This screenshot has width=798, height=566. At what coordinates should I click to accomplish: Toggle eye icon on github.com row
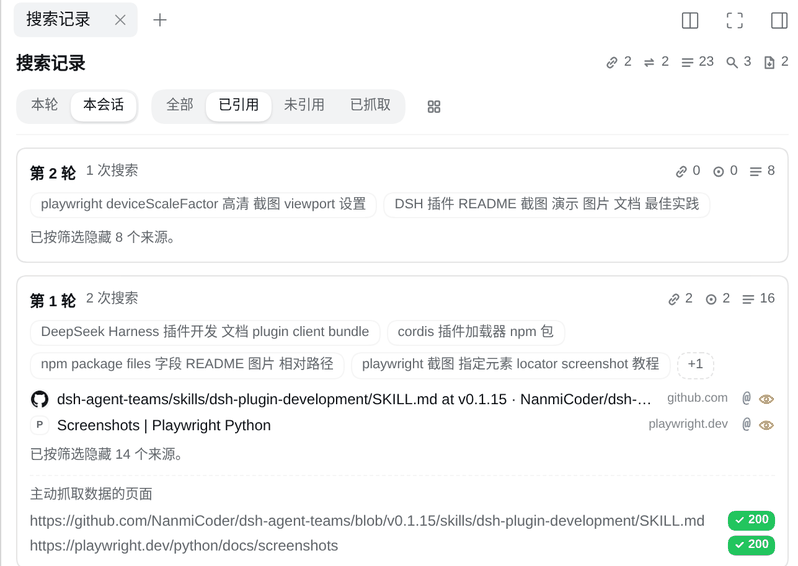pyautogui.click(x=766, y=400)
